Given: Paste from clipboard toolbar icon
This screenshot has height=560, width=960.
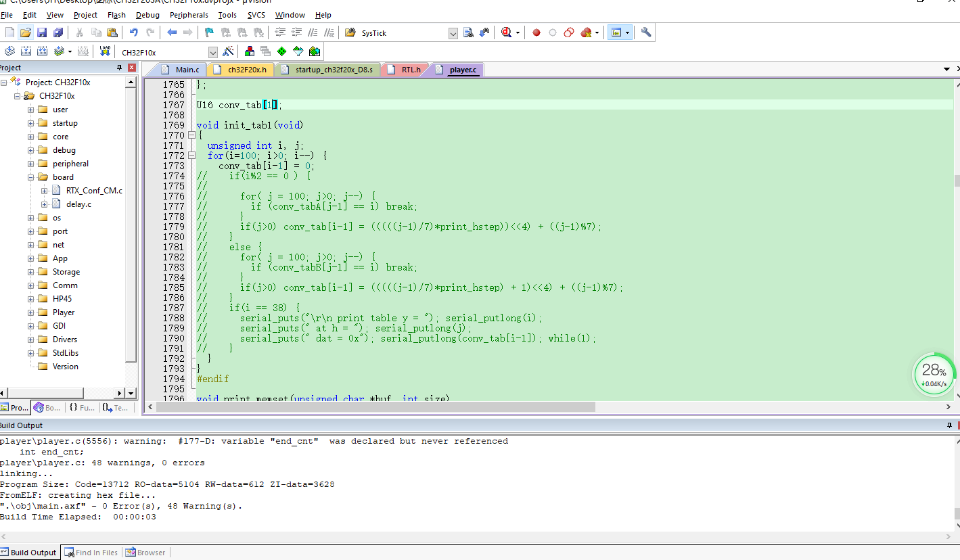Looking at the screenshot, I should (x=112, y=32).
